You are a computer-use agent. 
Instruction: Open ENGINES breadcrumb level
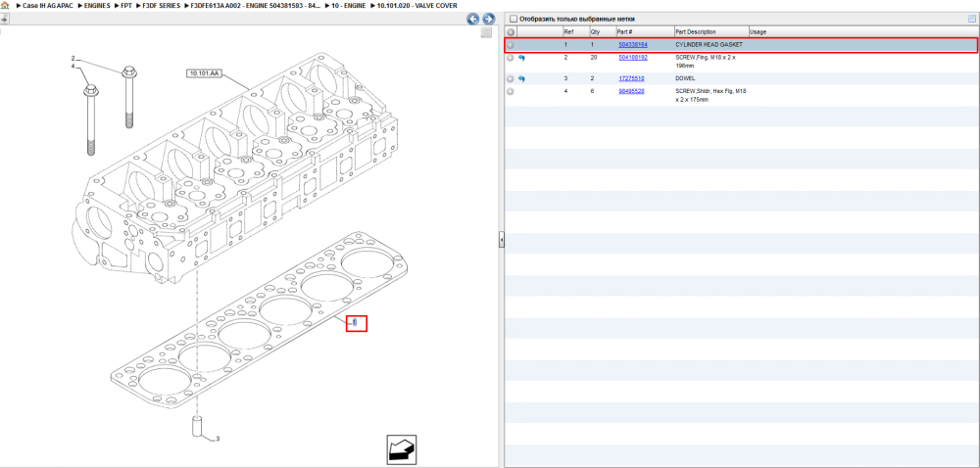97,5
